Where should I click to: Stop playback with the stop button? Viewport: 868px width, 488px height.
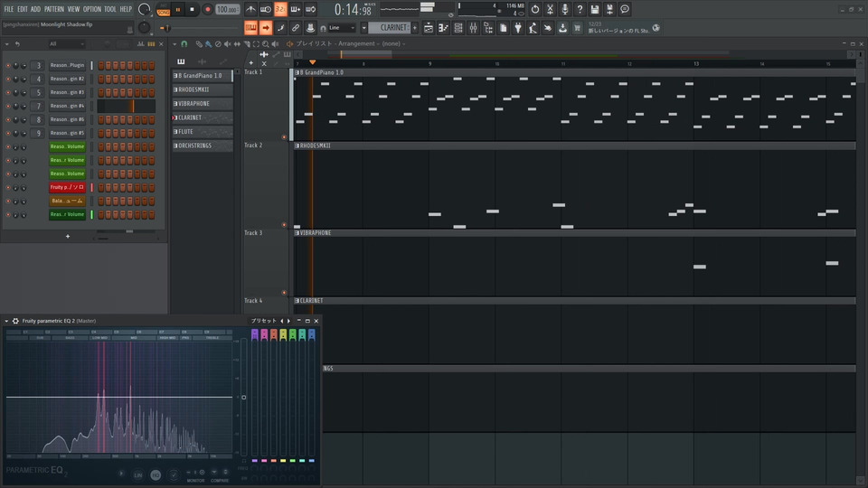192,9
